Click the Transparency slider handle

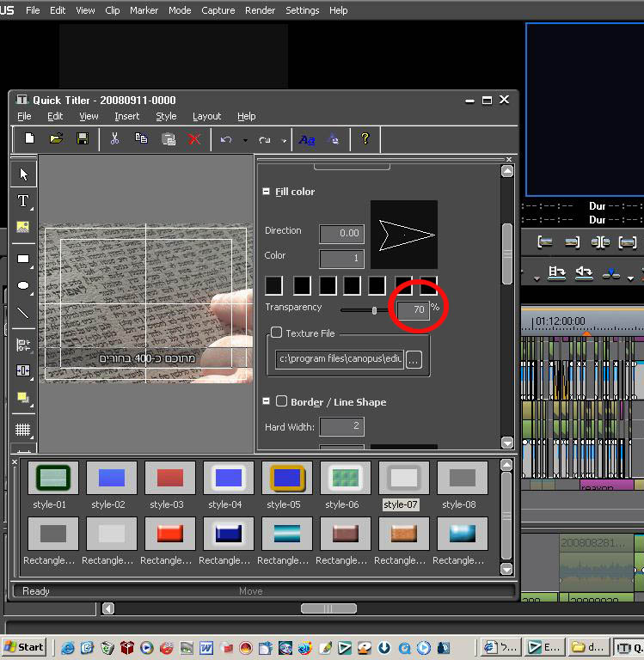374,310
